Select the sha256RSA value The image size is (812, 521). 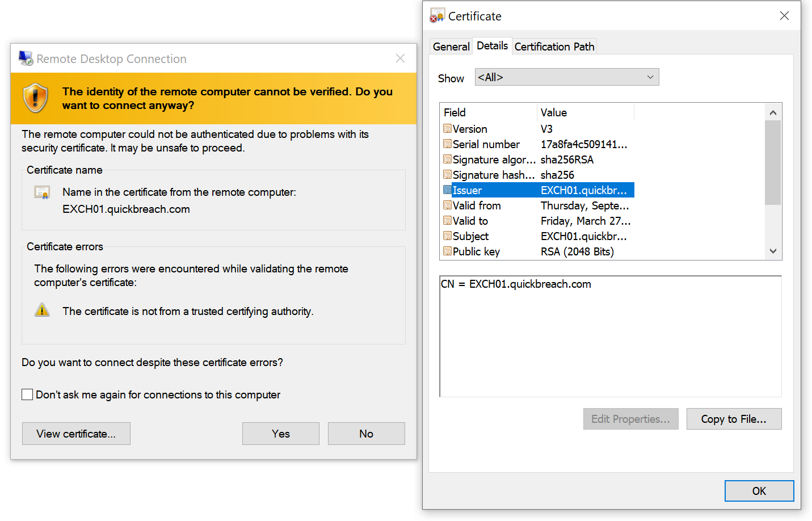point(567,159)
